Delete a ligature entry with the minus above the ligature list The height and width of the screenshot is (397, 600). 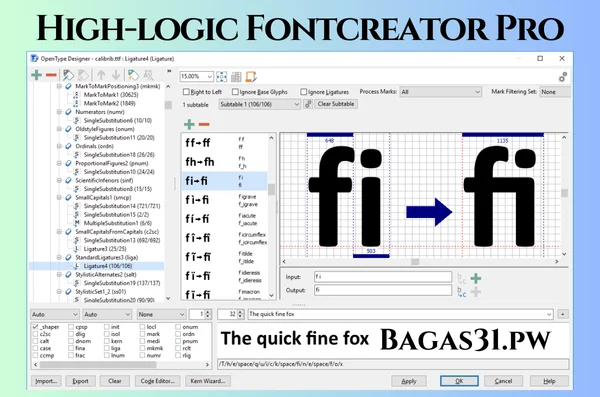[x=204, y=124]
